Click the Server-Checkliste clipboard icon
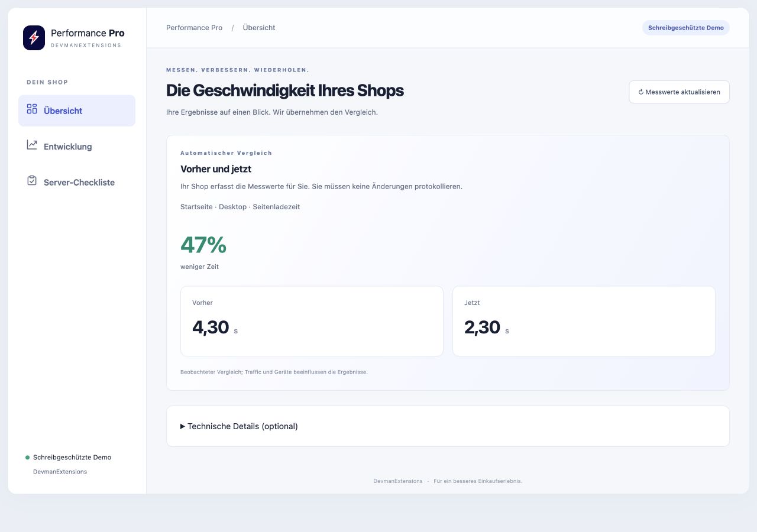757x532 pixels. pos(32,181)
